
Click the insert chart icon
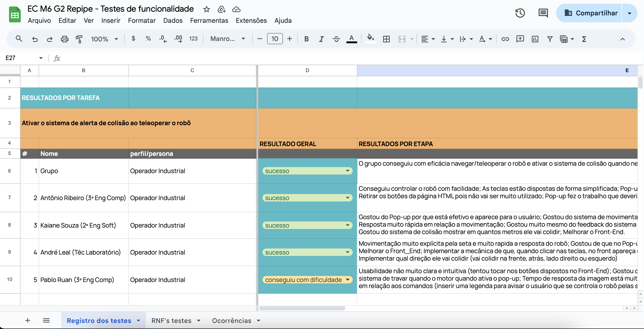[x=535, y=39]
